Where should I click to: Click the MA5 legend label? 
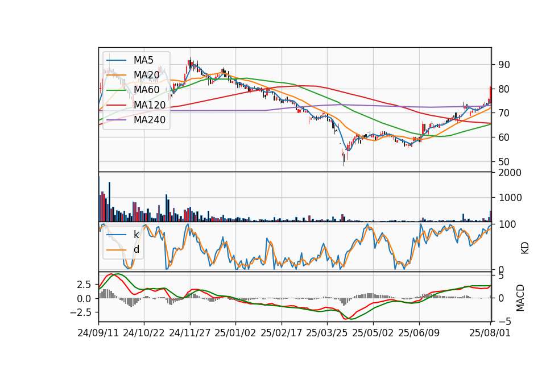(x=143, y=60)
